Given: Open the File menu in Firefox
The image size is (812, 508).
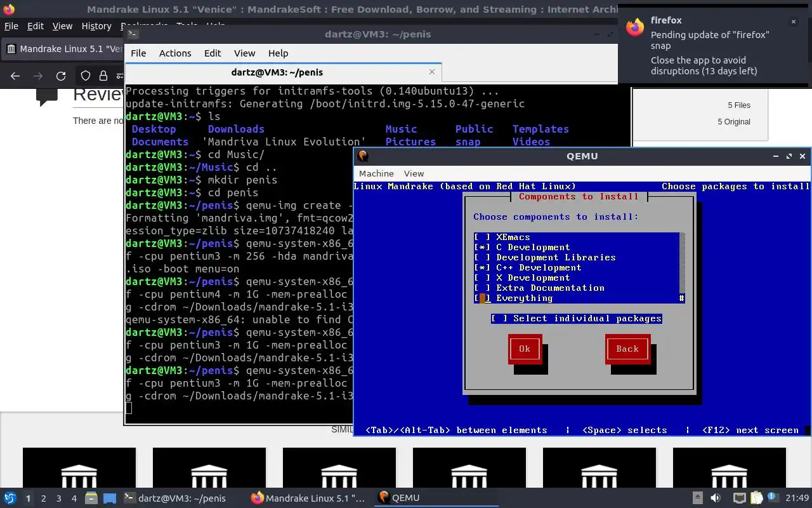Looking at the screenshot, I should (x=11, y=26).
